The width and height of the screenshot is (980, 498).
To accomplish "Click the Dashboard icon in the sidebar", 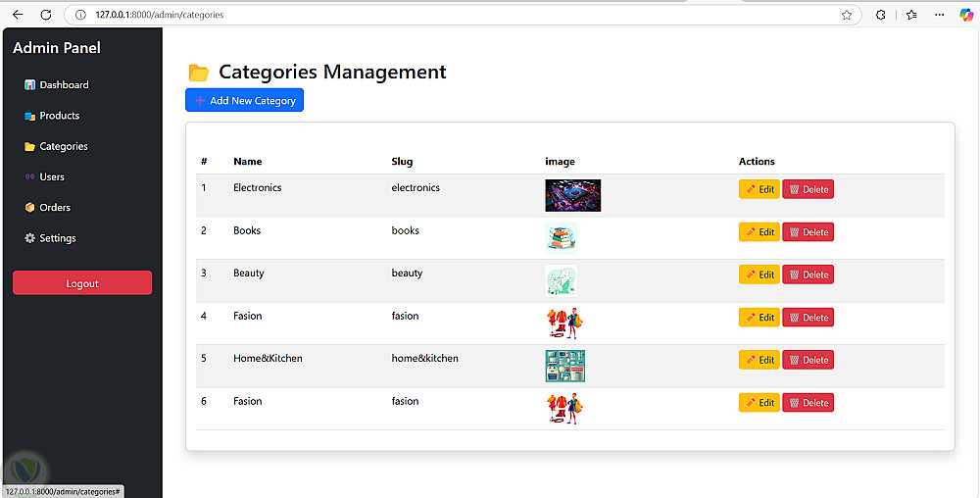I will [x=29, y=85].
